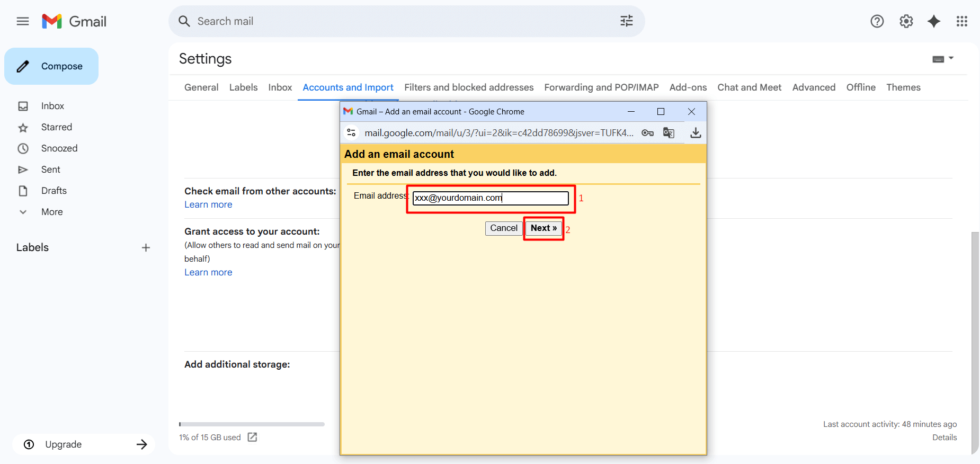Image resolution: width=980 pixels, height=464 pixels.
Task: Maximize the Add email account popup
Action: point(661,111)
